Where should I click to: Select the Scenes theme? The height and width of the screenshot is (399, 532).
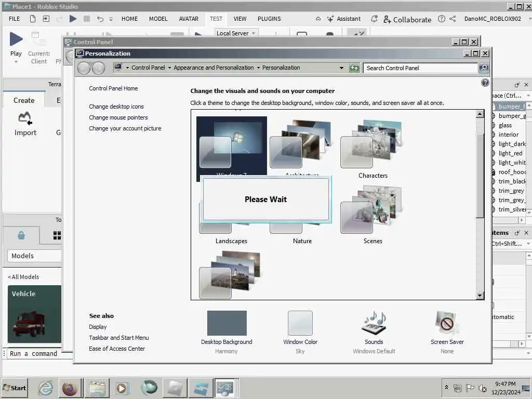pyautogui.click(x=372, y=215)
